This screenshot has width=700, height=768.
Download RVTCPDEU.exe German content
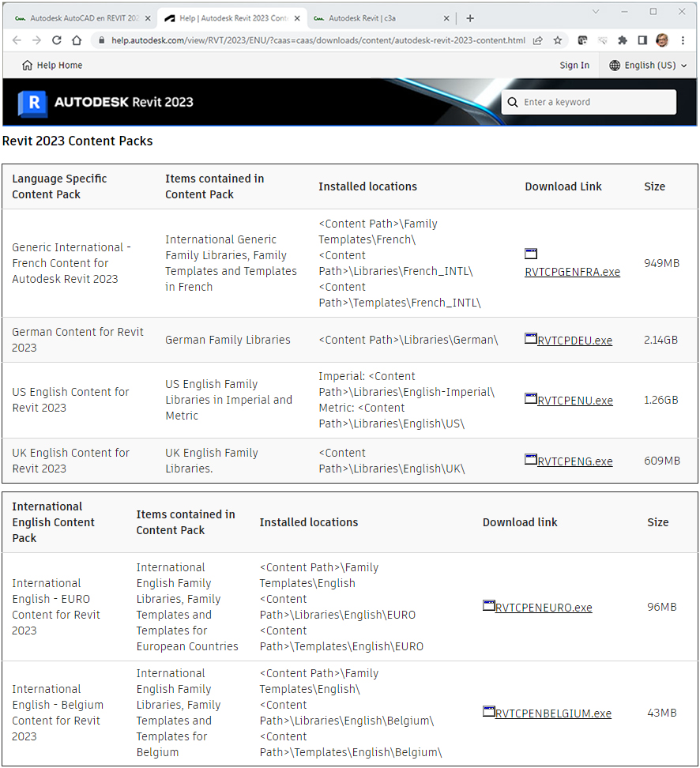point(574,341)
